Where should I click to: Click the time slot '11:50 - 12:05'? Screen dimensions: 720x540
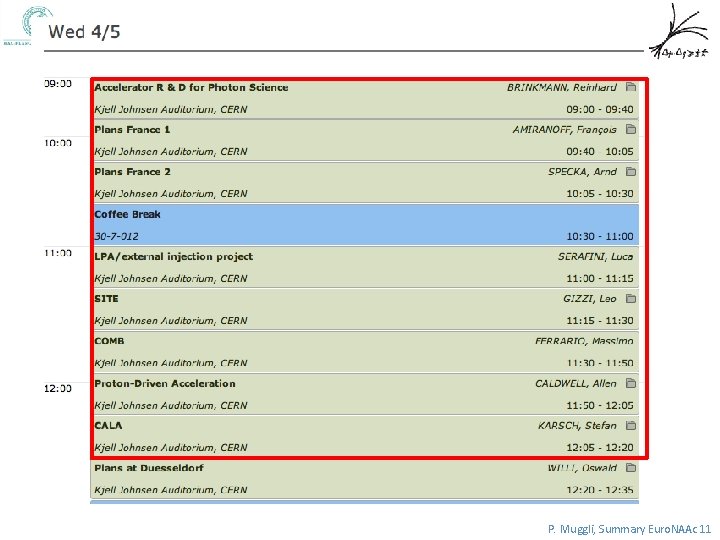coord(600,405)
